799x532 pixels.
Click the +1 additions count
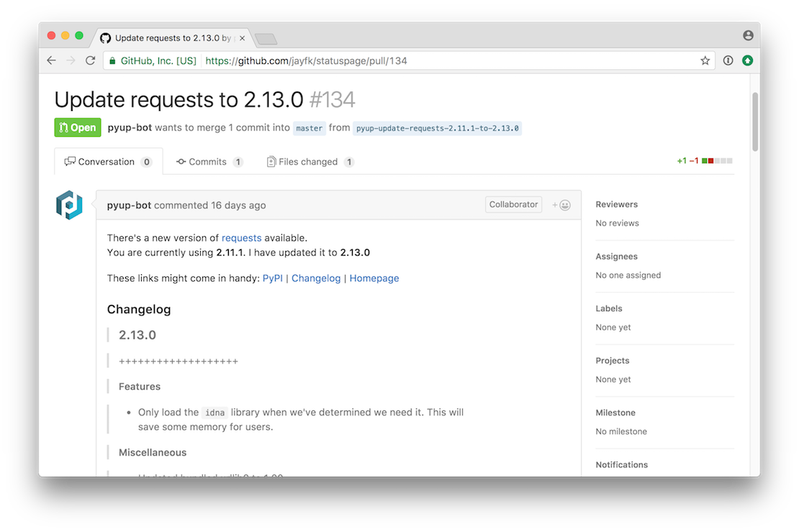click(x=681, y=161)
